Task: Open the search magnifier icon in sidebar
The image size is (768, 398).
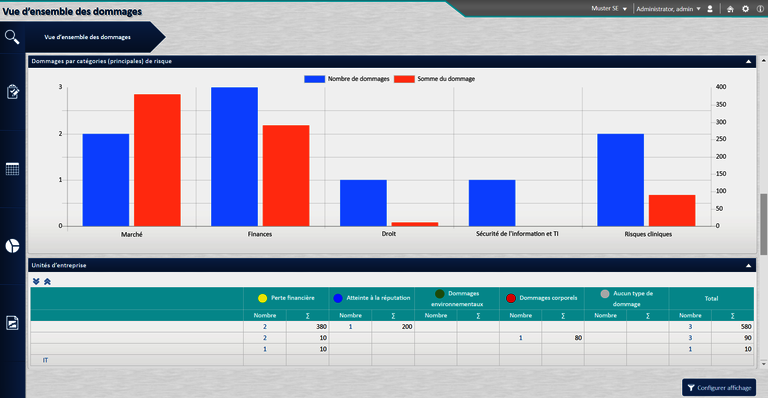Action: click(12, 37)
